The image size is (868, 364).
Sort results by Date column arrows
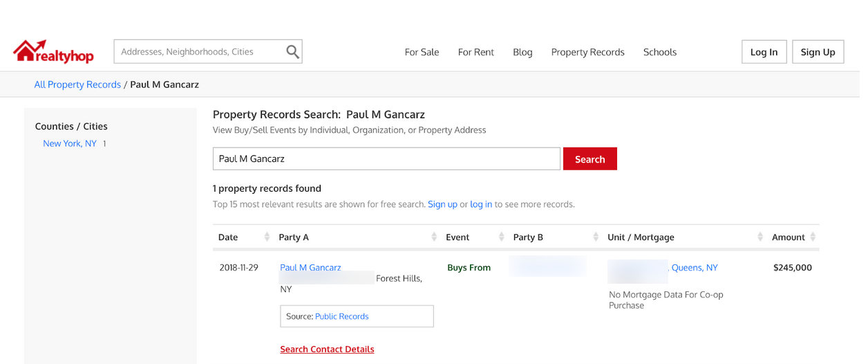coord(267,237)
